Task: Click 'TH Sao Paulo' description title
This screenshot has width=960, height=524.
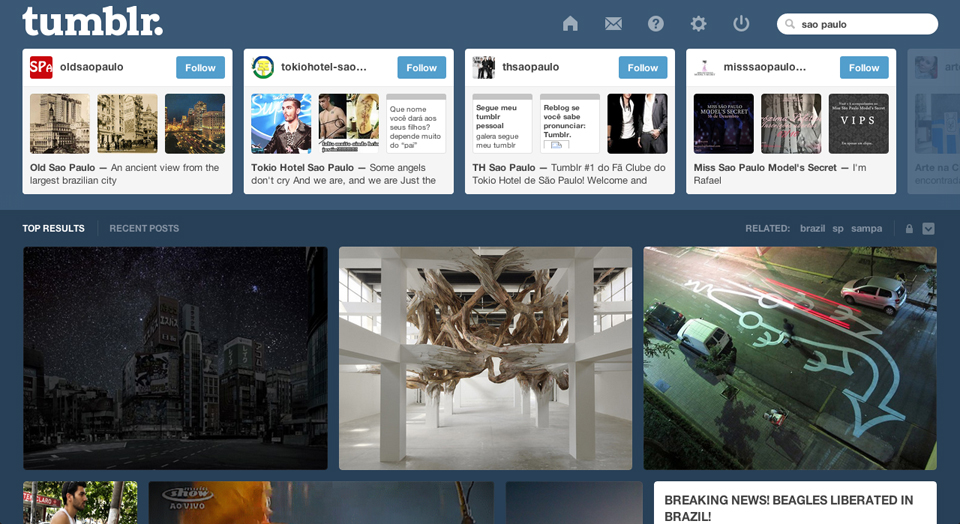Action: pos(504,167)
